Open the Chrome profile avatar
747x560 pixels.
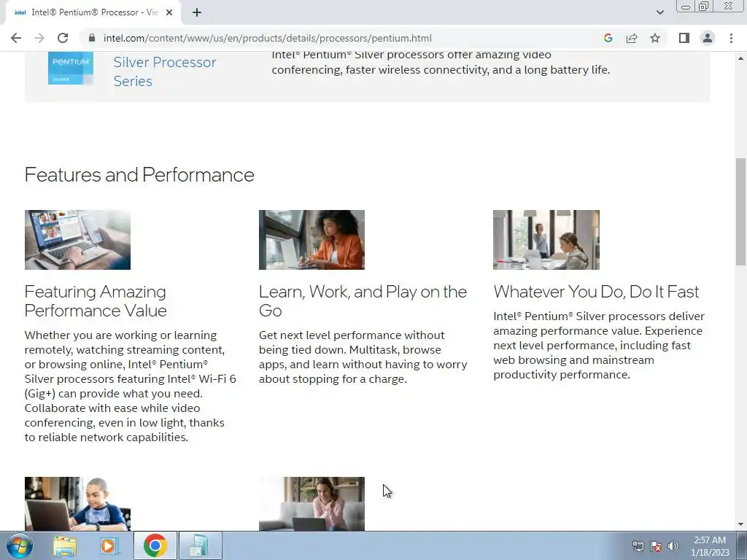[708, 38]
